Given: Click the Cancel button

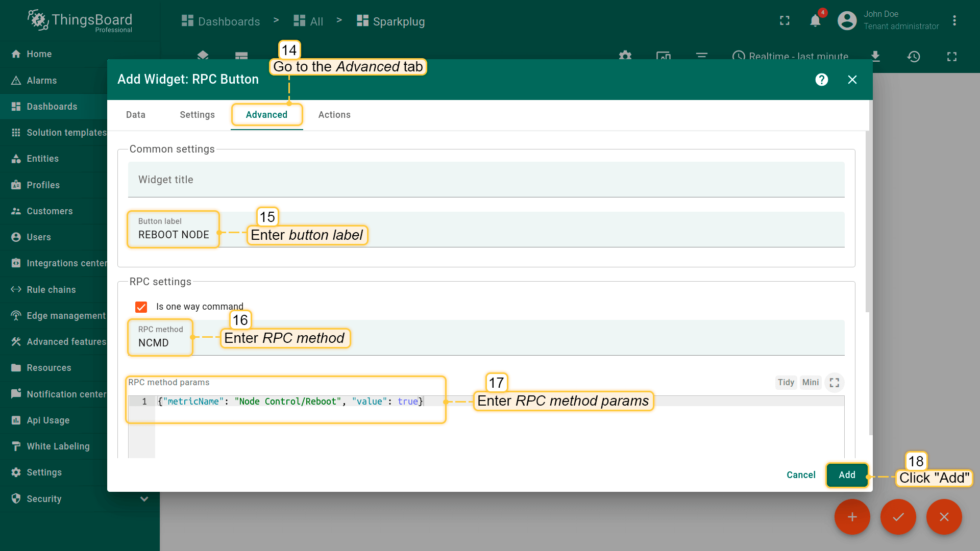Looking at the screenshot, I should (x=801, y=475).
